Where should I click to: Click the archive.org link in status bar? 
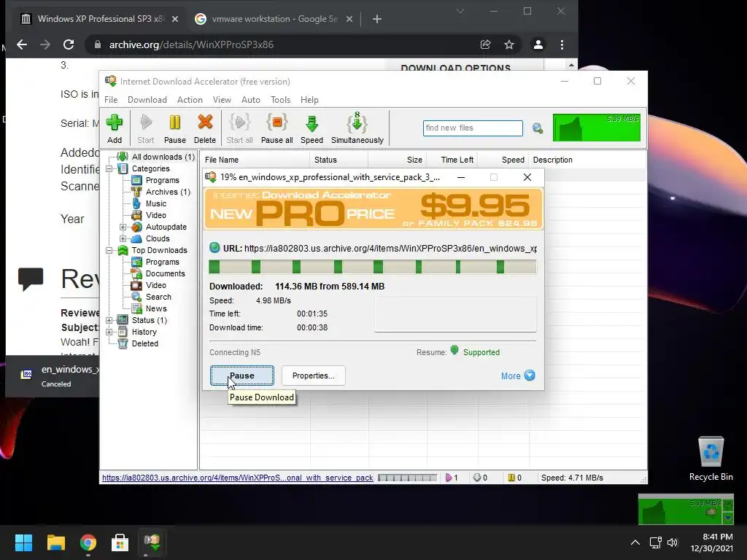(x=237, y=478)
